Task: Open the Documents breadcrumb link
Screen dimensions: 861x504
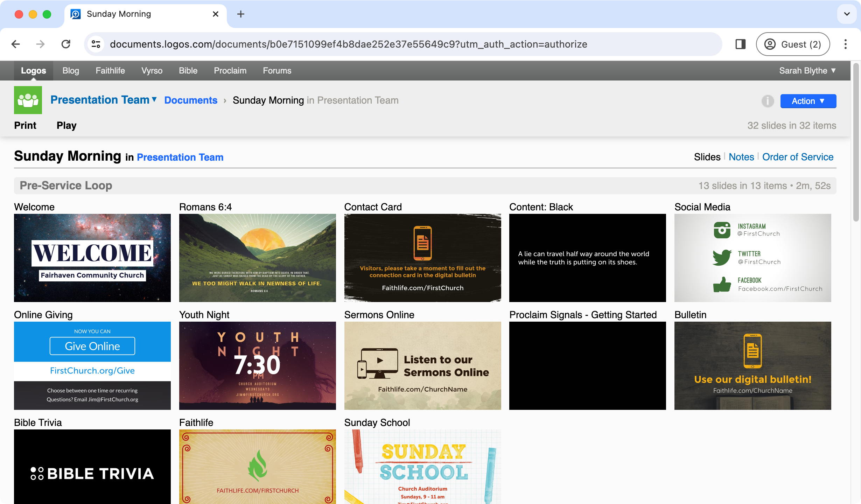Action: point(191,100)
